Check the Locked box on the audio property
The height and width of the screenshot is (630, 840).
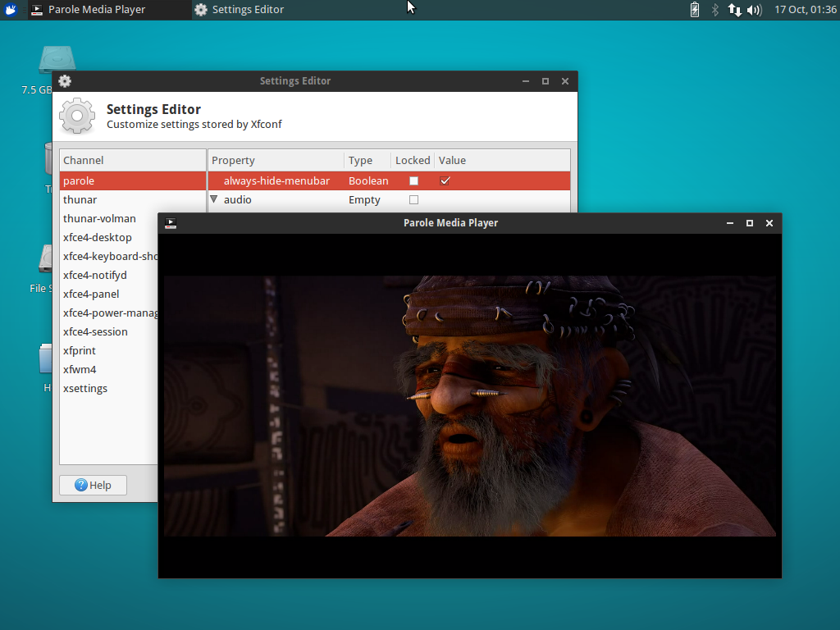413,199
